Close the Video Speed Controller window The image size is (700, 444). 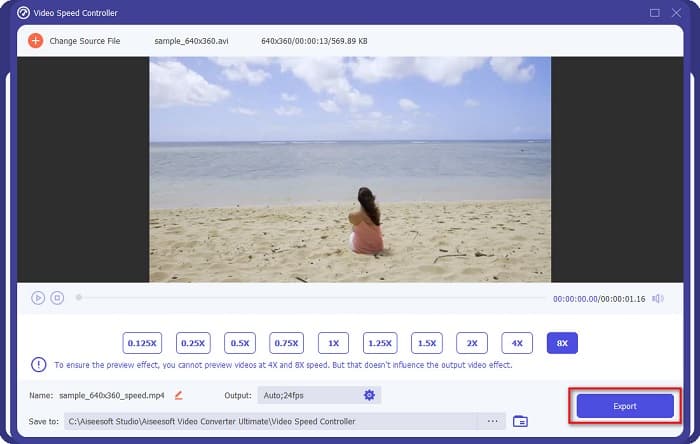click(676, 13)
